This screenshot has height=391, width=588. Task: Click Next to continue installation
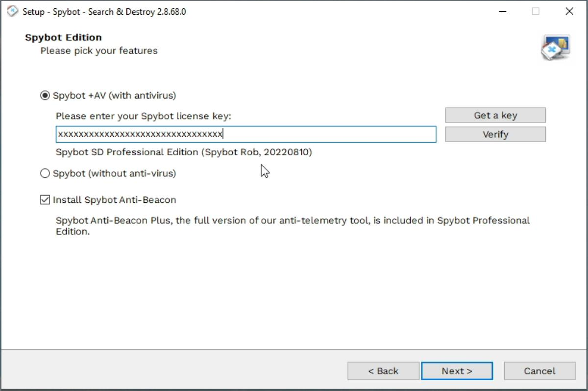tap(457, 371)
